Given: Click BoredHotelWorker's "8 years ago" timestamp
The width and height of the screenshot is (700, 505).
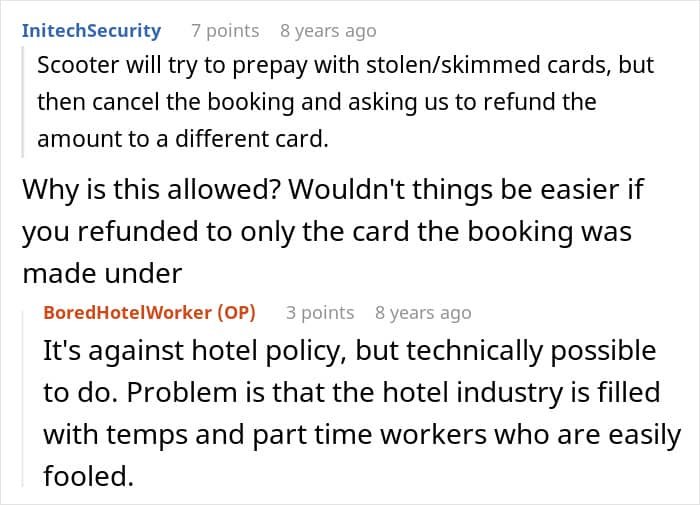Looking at the screenshot, I should point(423,312).
